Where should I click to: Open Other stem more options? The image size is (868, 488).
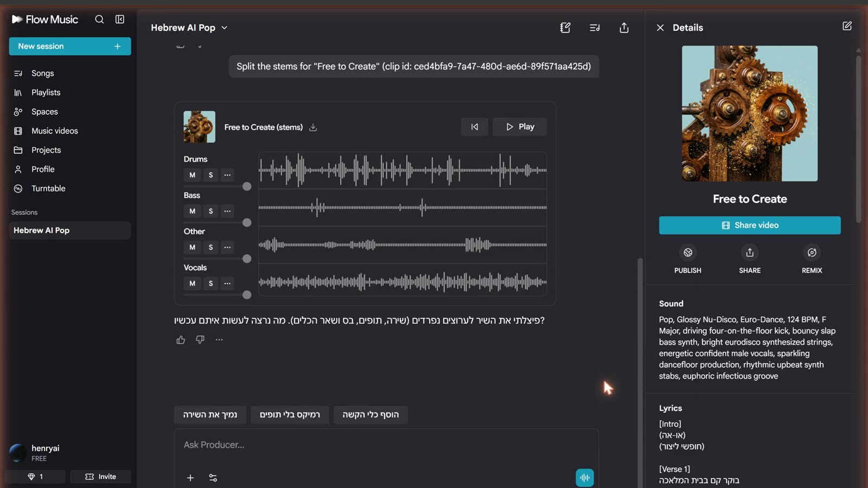click(227, 247)
